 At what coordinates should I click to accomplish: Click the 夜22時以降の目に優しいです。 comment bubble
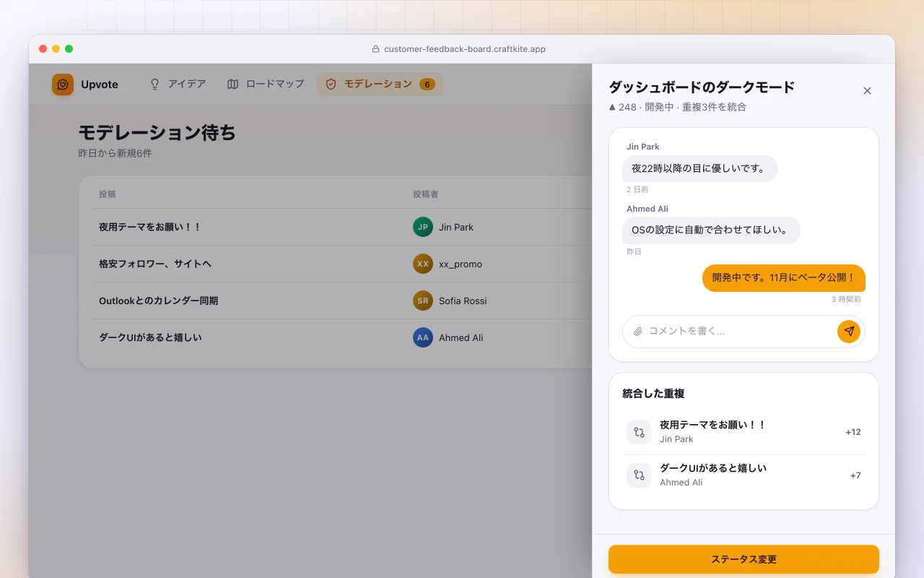click(x=700, y=168)
